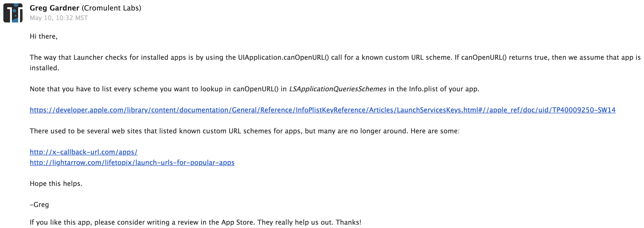Viewport: 644px width, 228px height.
Task: Open the lightarrow.com launch-urls-for-popular-apps link
Action: (132, 162)
